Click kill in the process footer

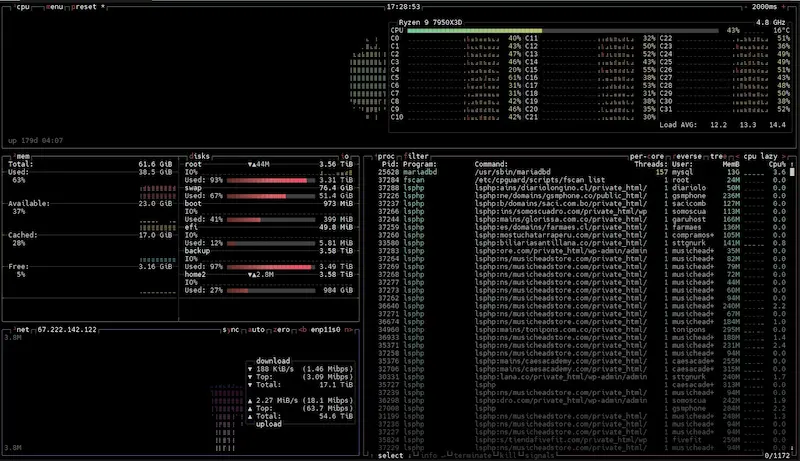pos(506,455)
